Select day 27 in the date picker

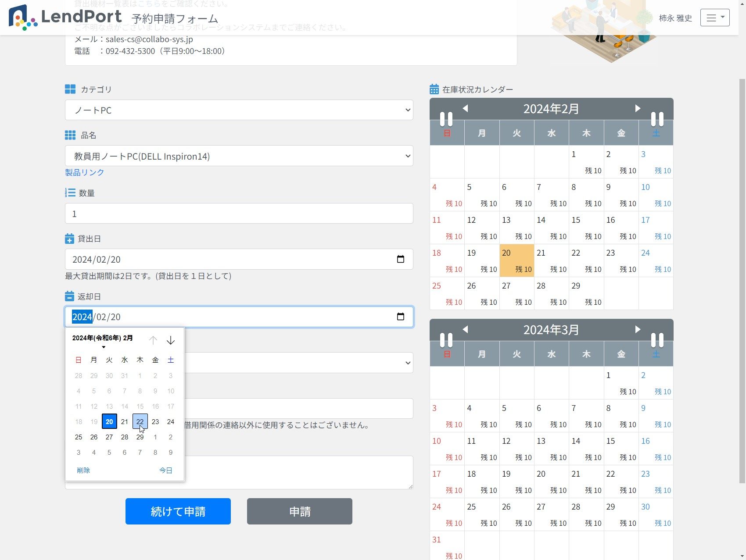click(x=109, y=437)
